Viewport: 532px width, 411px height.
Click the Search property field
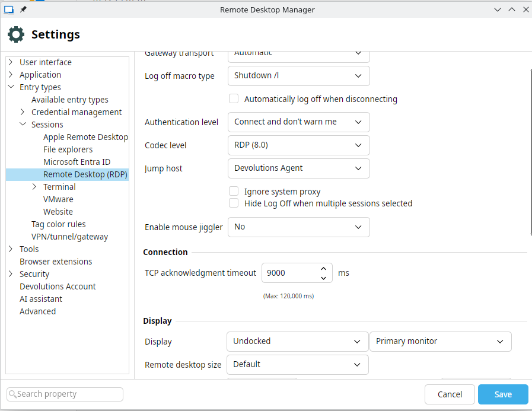[65, 394]
